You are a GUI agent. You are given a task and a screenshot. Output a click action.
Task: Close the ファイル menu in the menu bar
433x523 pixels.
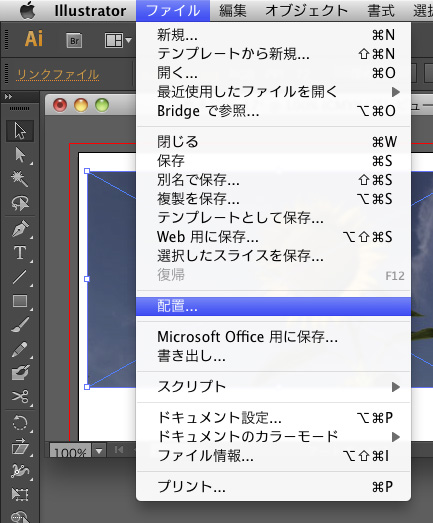tap(173, 11)
